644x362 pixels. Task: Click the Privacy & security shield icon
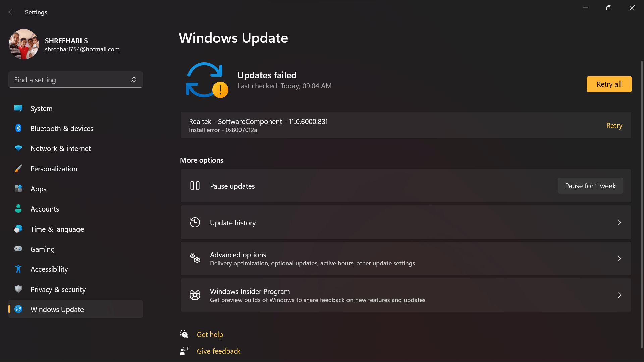(x=18, y=289)
